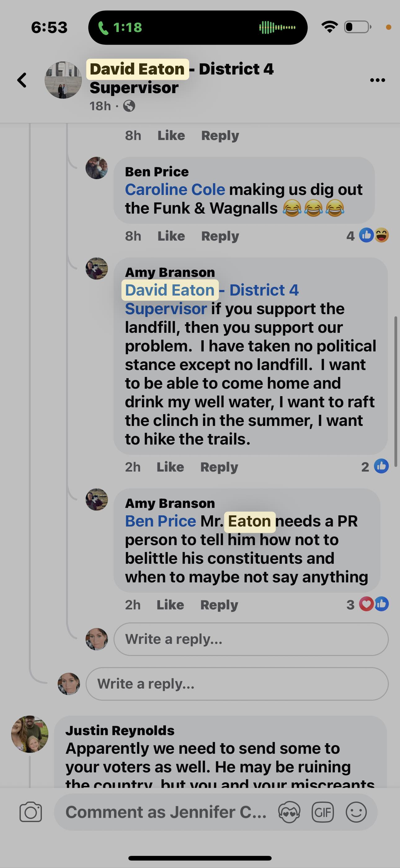The image size is (400, 868).
Task: Like Ben Price's Funk & Wagnalls comment
Action: 171,236
